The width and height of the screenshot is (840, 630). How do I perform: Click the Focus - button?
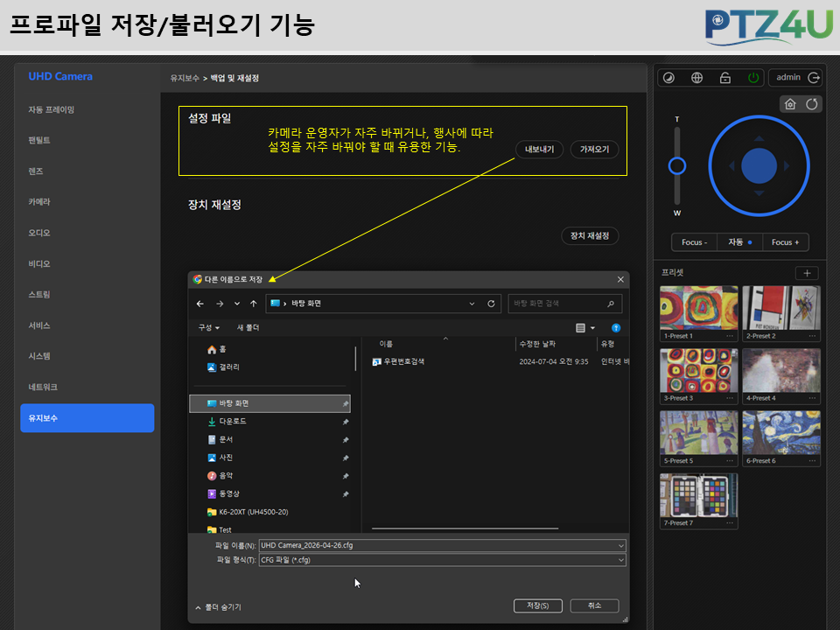[x=695, y=242]
